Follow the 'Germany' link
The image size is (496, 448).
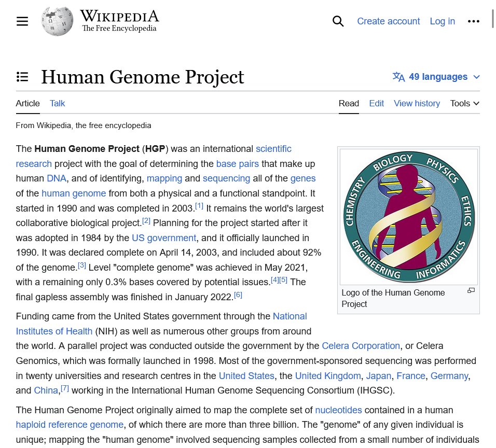(x=449, y=375)
